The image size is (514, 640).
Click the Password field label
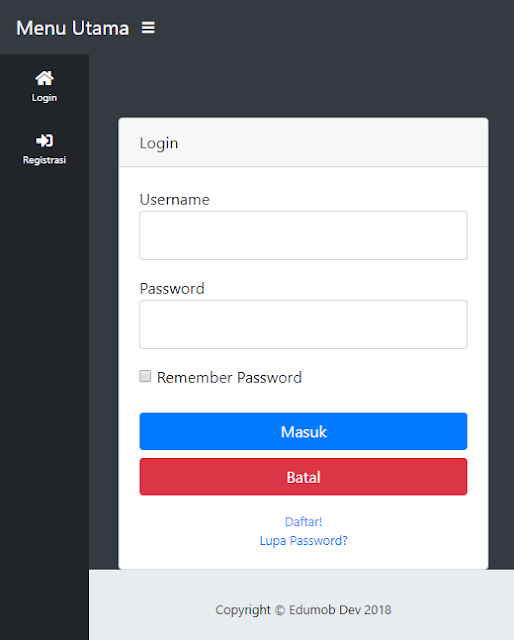[x=172, y=289]
